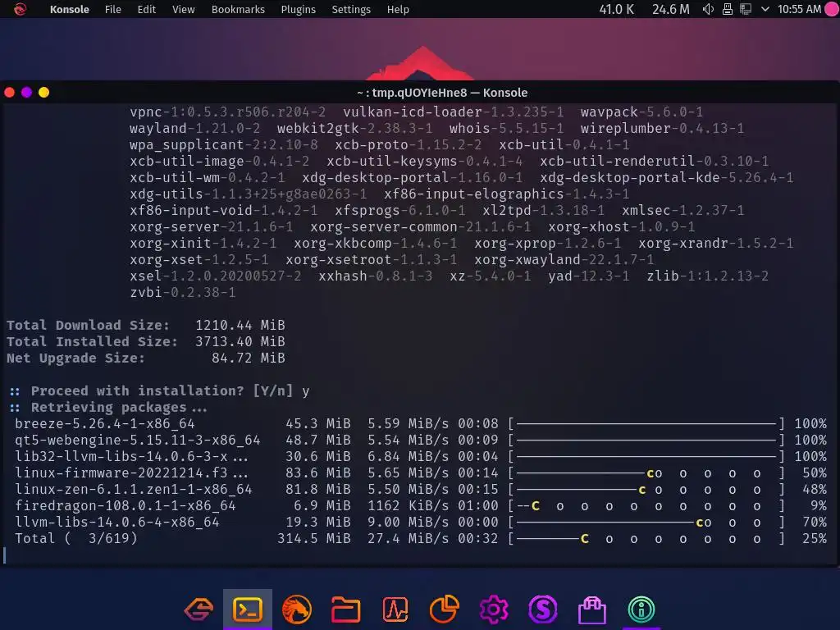The height and width of the screenshot is (630, 840).
Task: Open the system monitor dock icon
Action: 395,609
